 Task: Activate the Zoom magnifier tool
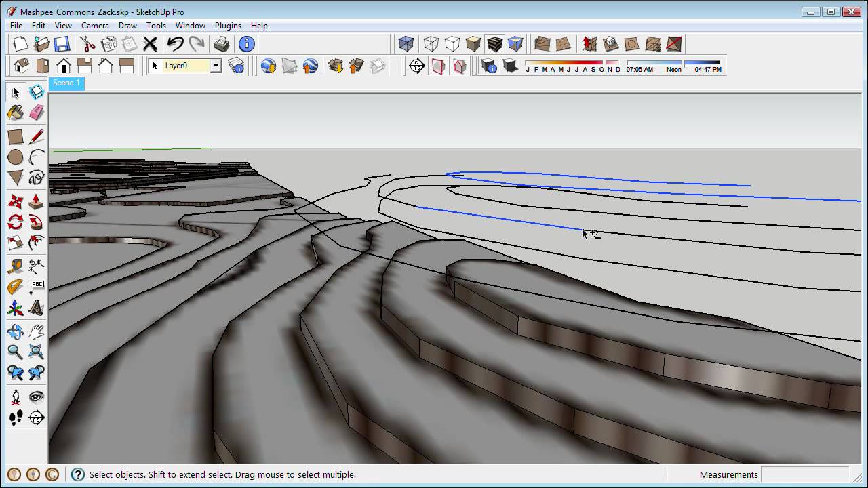(16, 351)
